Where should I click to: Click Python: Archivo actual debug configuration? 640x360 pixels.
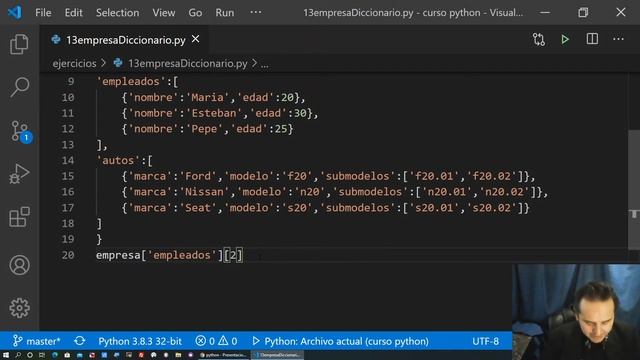pyautogui.click(x=340, y=341)
